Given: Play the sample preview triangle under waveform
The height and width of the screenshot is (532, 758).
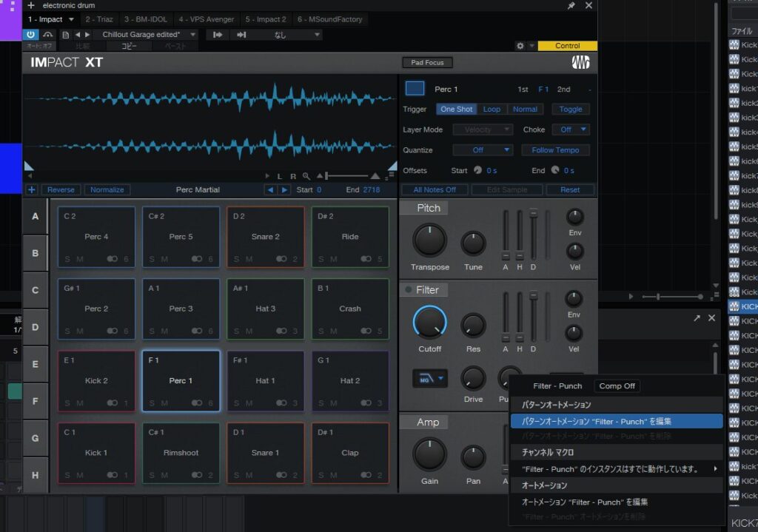Looking at the screenshot, I should 267,176.
